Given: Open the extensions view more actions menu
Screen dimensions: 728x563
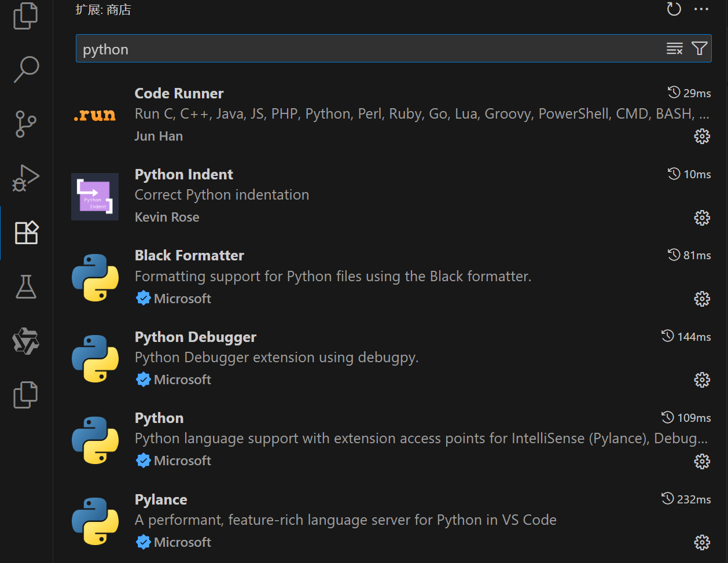Looking at the screenshot, I should (x=701, y=9).
